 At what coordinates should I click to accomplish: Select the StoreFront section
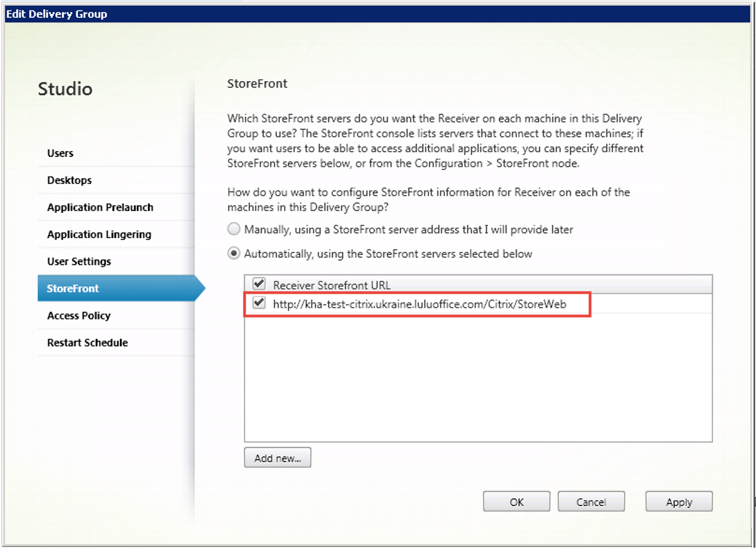coord(121,288)
